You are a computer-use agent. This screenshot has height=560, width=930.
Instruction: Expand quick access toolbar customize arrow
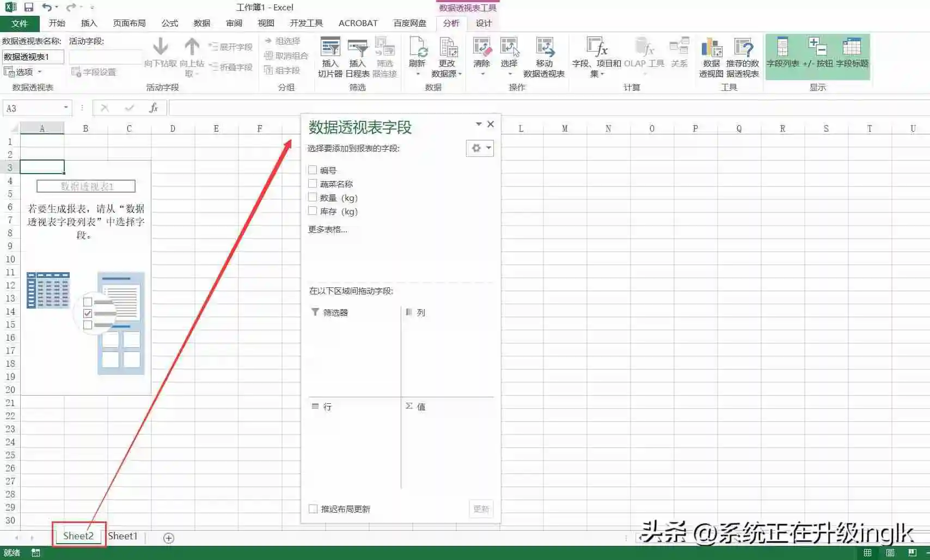pyautogui.click(x=92, y=7)
